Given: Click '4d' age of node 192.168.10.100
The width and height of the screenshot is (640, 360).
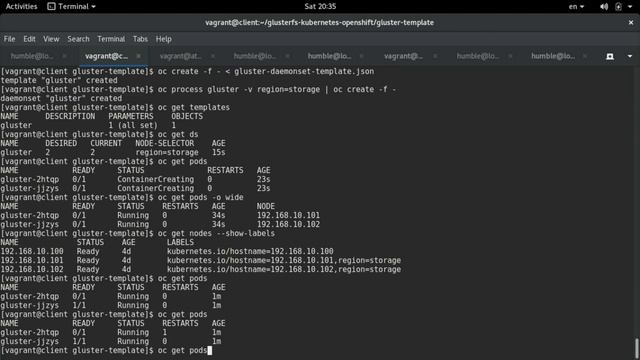Looking at the screenshot, I should (126, 251).
